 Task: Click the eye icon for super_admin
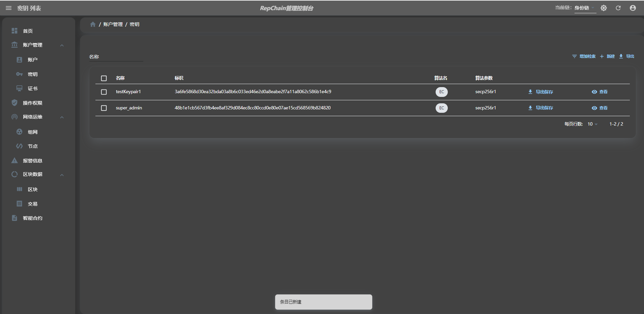(594, 108)
